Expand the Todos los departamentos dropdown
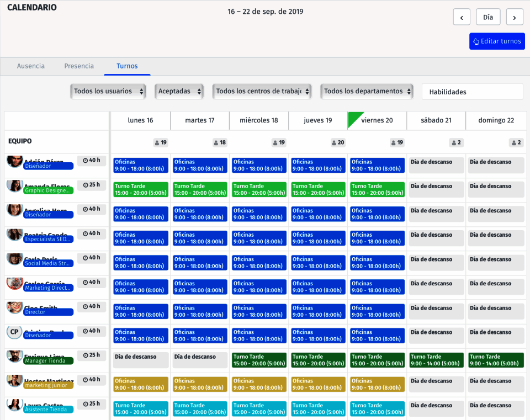530x420 pixels. click(367, 92)
